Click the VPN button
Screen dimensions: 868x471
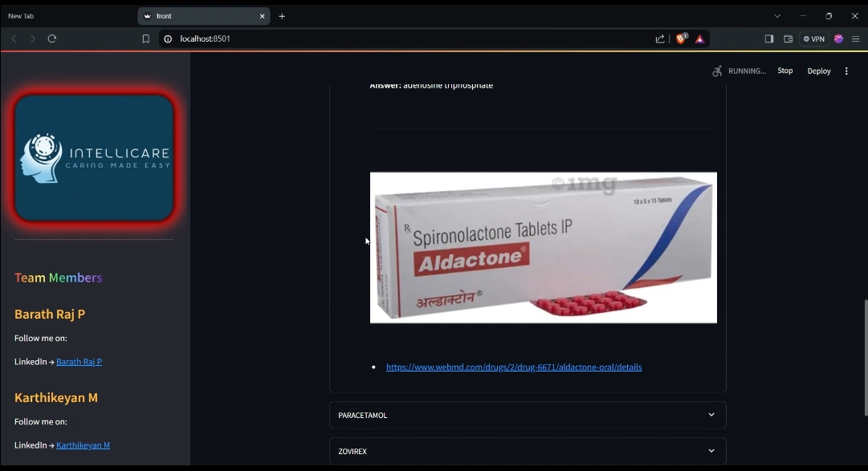click(813, 39)
